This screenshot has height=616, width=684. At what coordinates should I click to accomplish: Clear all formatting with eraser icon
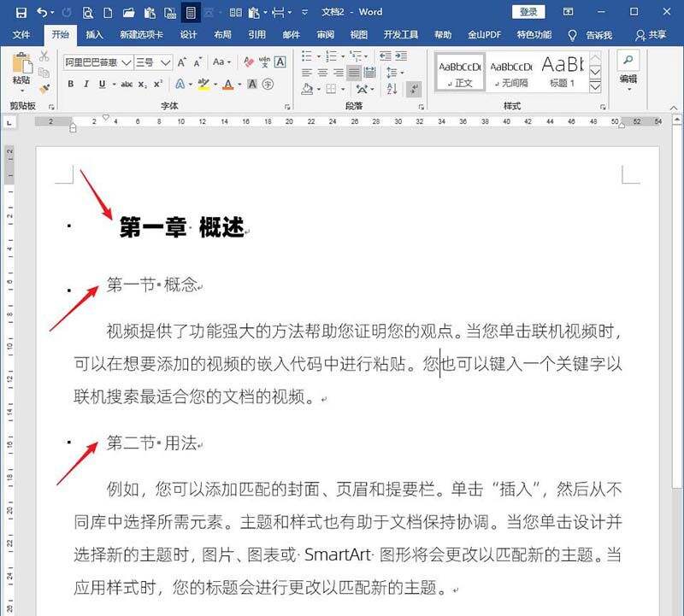249,62
